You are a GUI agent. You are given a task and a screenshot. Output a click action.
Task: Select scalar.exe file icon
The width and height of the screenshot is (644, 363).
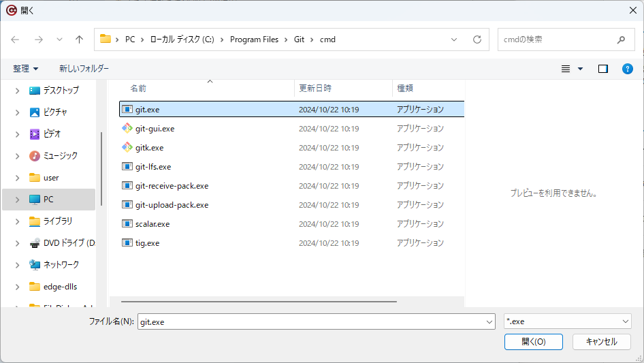pos(127,223)
